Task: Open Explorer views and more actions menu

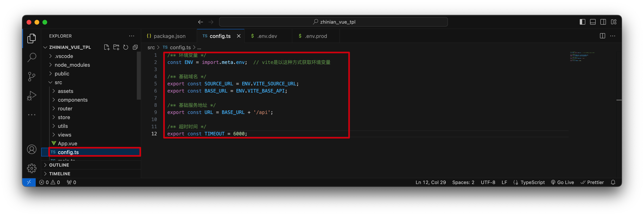Action: click(x=132, y=36)
